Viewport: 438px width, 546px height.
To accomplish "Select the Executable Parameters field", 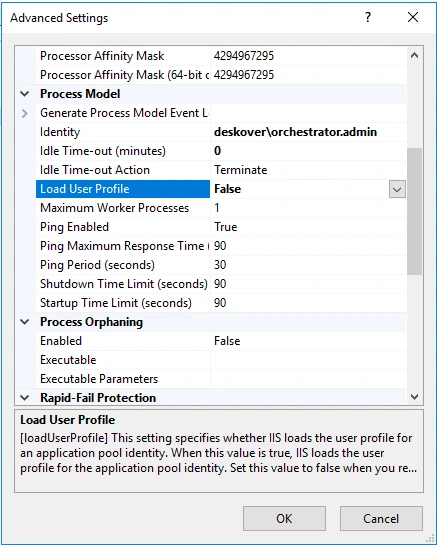I will [x=308, y=379].
